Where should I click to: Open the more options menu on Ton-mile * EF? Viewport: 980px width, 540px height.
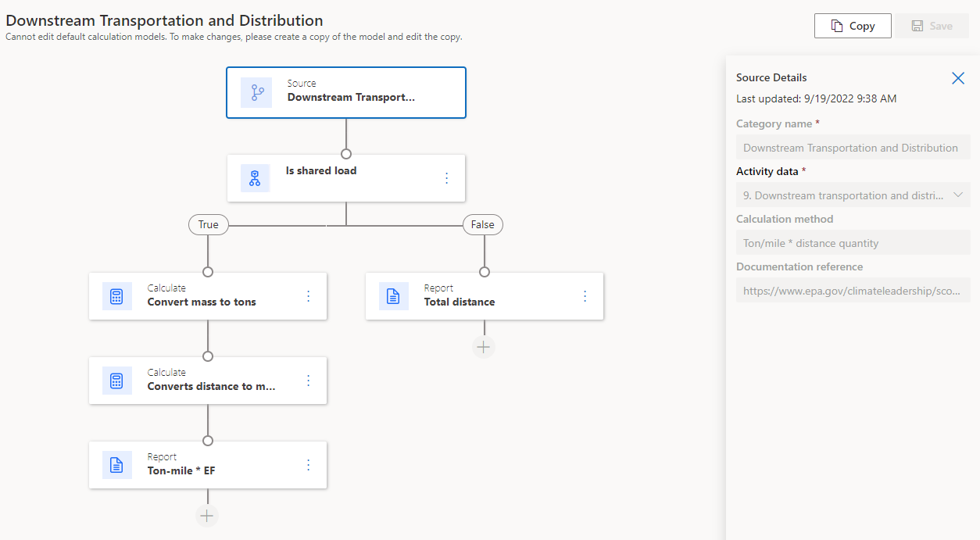(308, 465)
